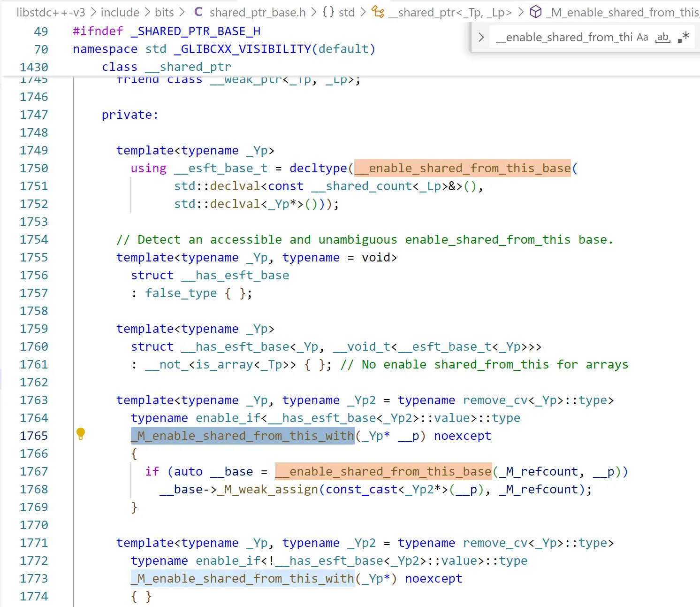
Task: Click the class symbol icon in breadcrumbs
Action: (378, 12)
